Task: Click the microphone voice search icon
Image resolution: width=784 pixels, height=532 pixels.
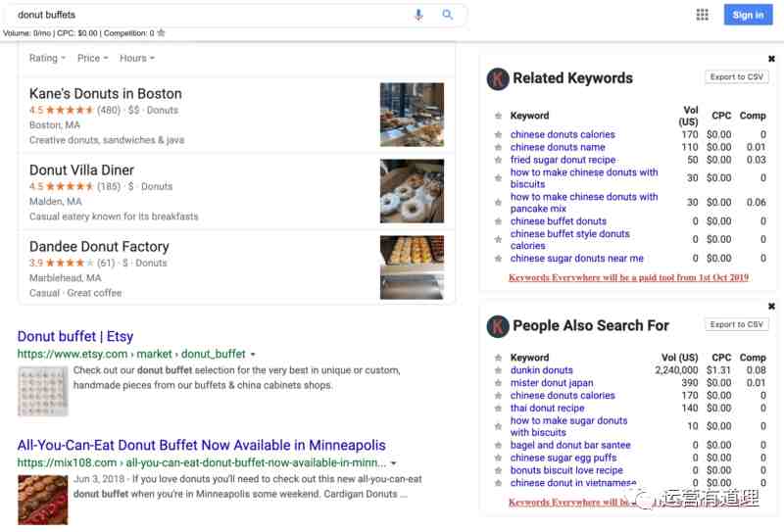Action: click(418, 15)
